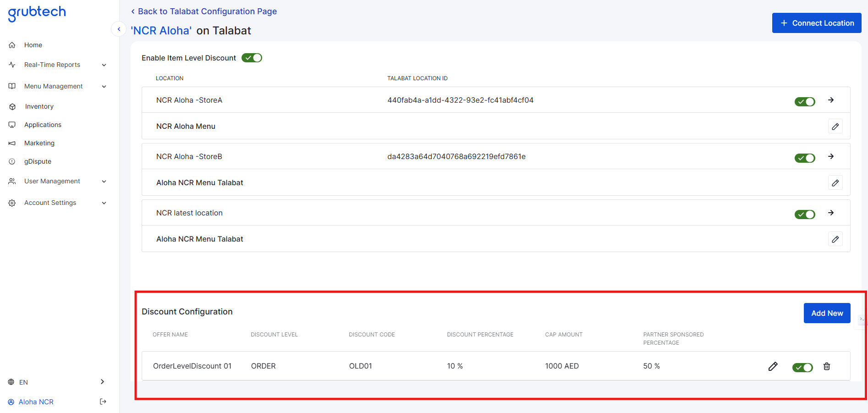Click the Menu Management book icon
868x413 pixels.
[12, 86]
